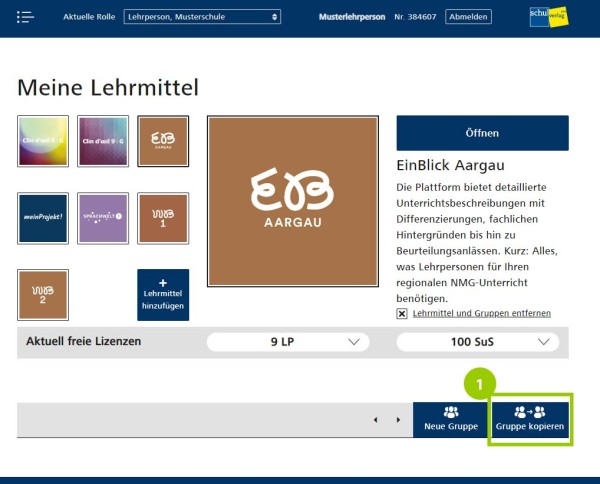Click the Abmelden button

pos(468,17)
